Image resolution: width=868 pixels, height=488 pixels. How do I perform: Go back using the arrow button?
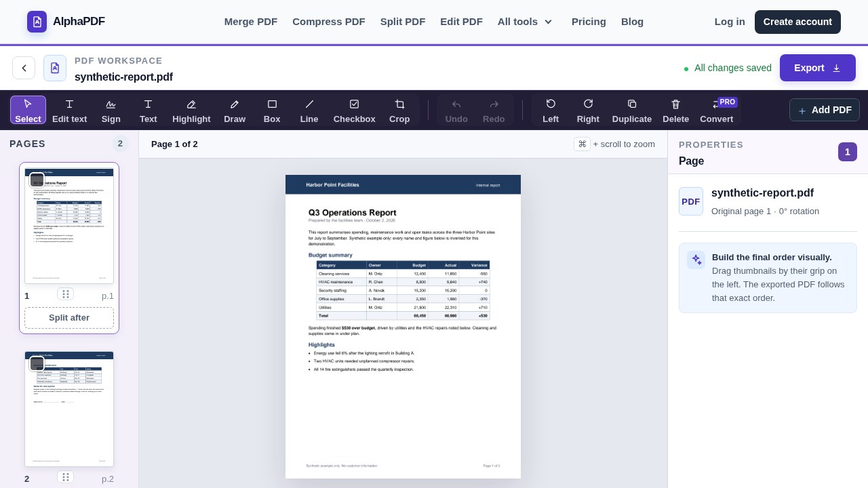point(24,68)
